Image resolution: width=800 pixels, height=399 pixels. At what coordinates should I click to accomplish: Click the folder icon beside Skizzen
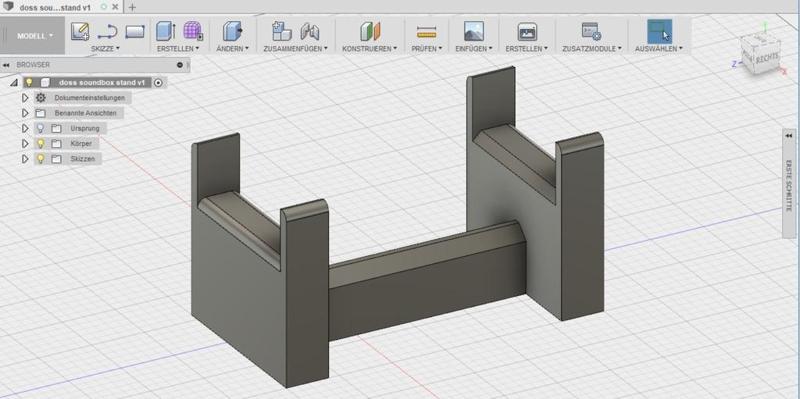click(57, 159)
